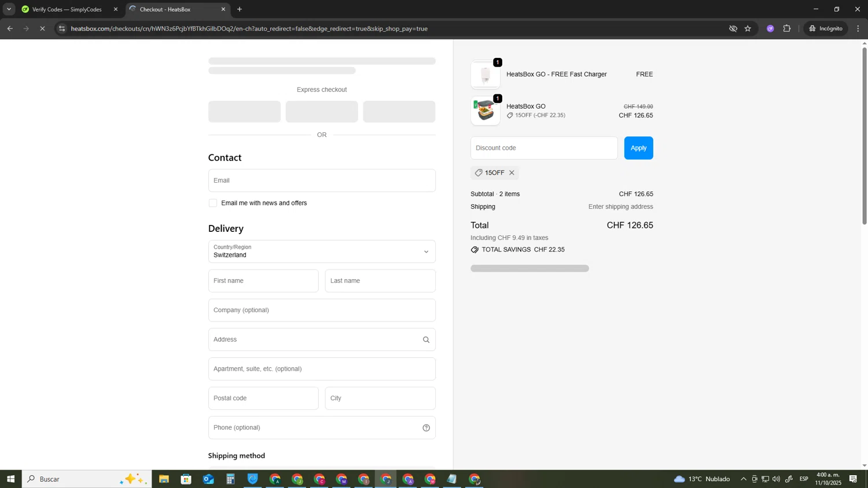Open the Windows Start menu
This screenshot has height=488, width=868.
click(10, 479)
